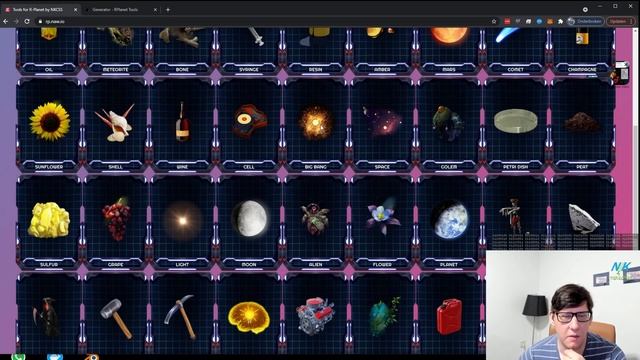The width and height of the screenshot is (640, 360).
Task: Select the Flower element card
Action: click(x=382, y=224)
